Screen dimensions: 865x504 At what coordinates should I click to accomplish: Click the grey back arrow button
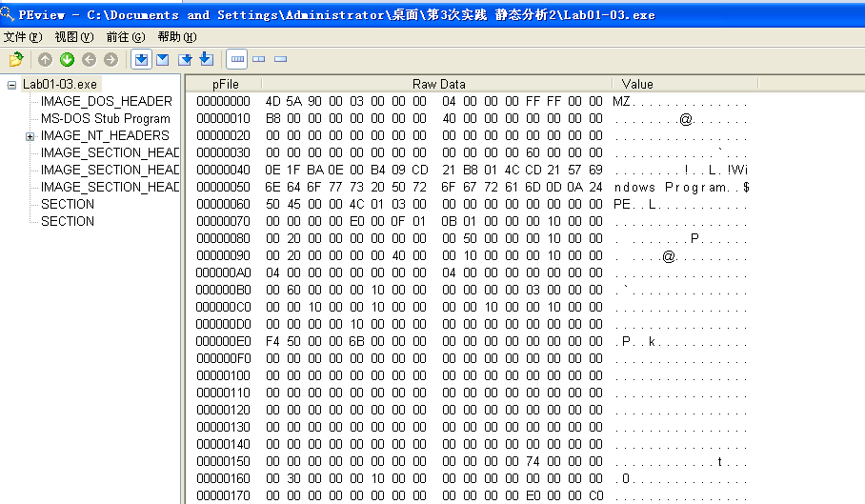[89, 59]
